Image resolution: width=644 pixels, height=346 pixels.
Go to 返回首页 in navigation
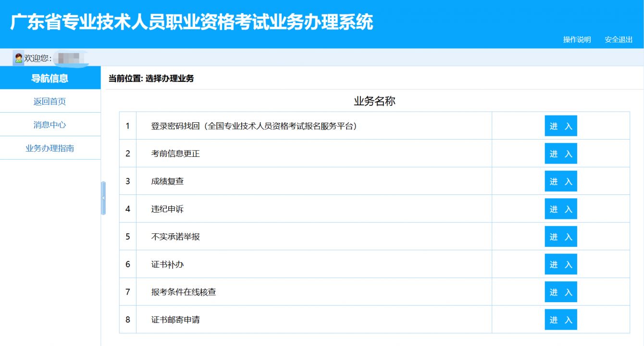click(x=50, y=102)
